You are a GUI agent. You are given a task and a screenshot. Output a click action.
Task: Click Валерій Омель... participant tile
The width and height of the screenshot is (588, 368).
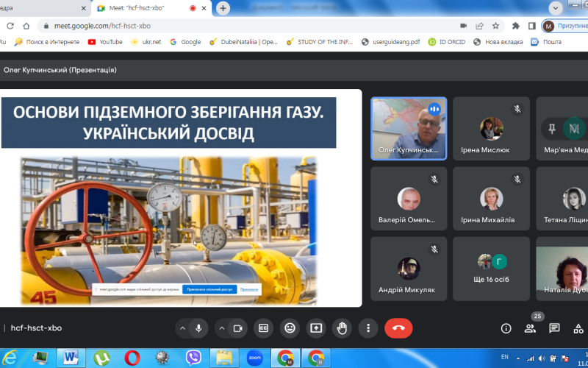click(409, 199)
